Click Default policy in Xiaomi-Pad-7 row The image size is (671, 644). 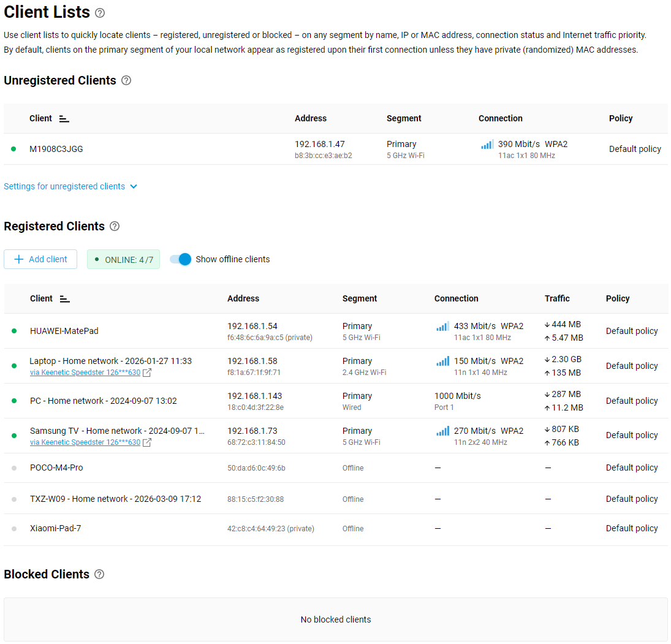[x=632, y=528]
